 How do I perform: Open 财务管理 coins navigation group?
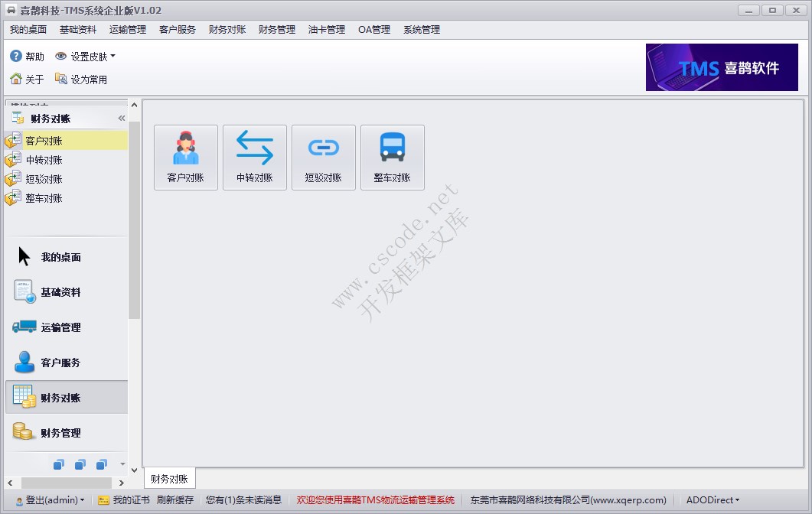tap(67, 433)
